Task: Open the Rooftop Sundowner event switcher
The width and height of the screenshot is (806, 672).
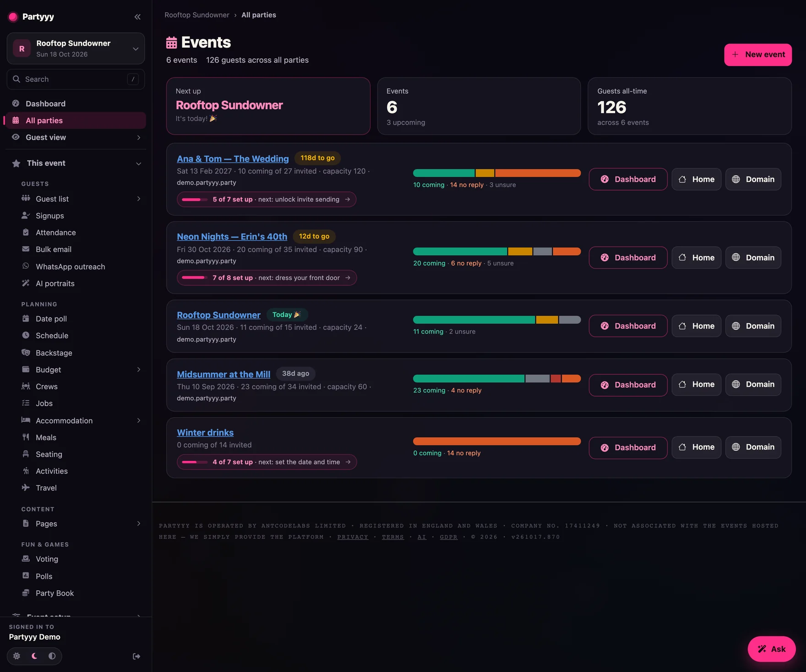Action: (x=76, y=49)
